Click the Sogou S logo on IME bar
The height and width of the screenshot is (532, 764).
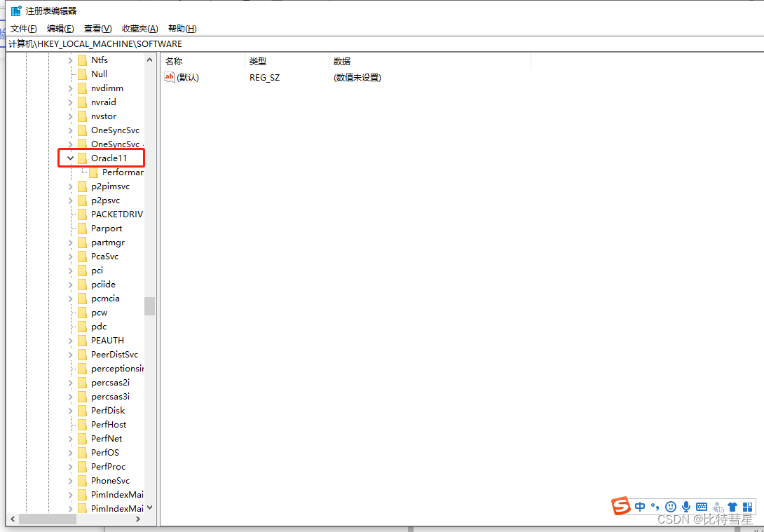click(x=621, y=507)
